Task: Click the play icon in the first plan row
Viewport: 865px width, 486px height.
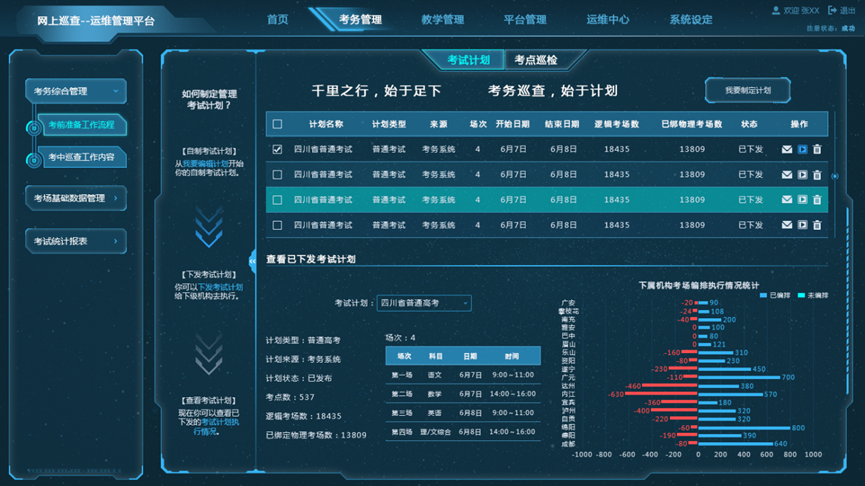Action: (802, 149)
